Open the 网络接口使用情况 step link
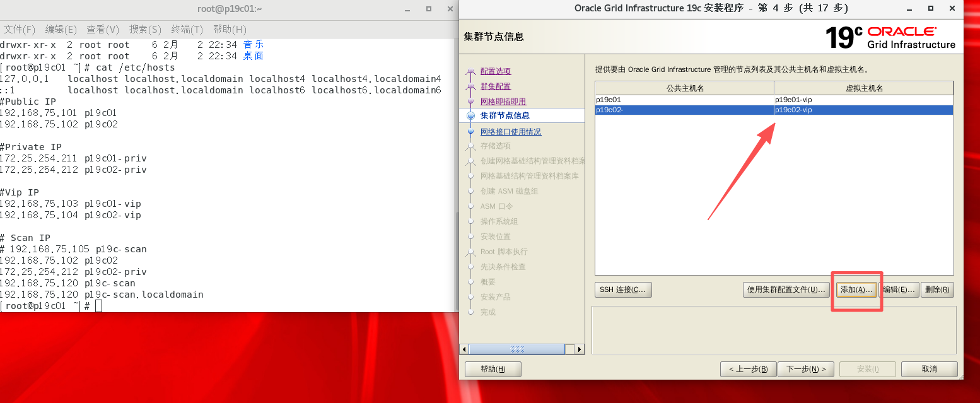The height and width of the screenshot is (403, 980). pyautogui.click(x=511, y=132)
